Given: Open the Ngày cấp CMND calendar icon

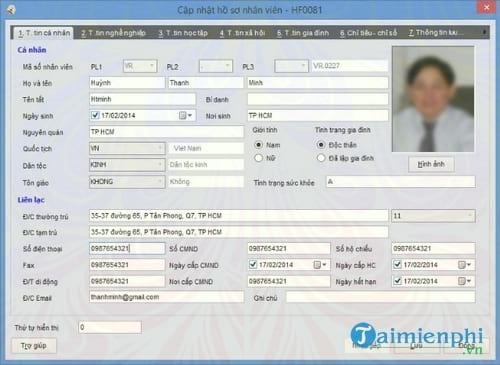Looking at the screenshot, I should click(x=320, y=265).
